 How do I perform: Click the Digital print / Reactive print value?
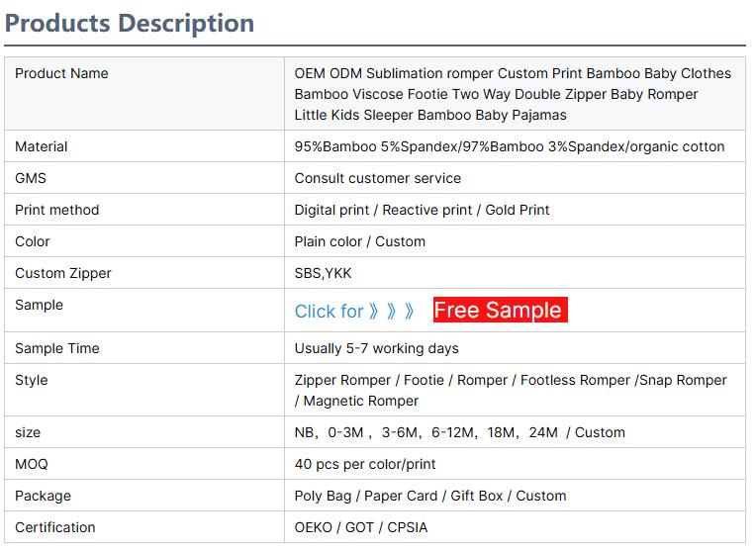(422, 210)
